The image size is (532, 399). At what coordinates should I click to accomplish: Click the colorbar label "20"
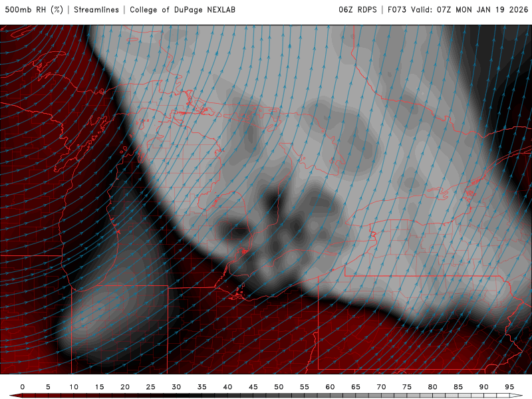pyautogui.click(x=125, y=387)
